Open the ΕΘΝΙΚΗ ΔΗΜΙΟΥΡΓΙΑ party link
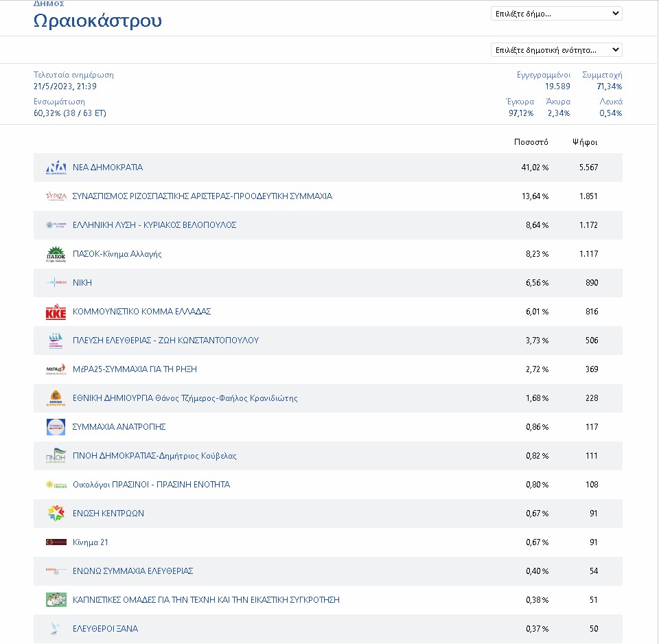The width and height of the screenshot is (659, 644). click(185, 398)
